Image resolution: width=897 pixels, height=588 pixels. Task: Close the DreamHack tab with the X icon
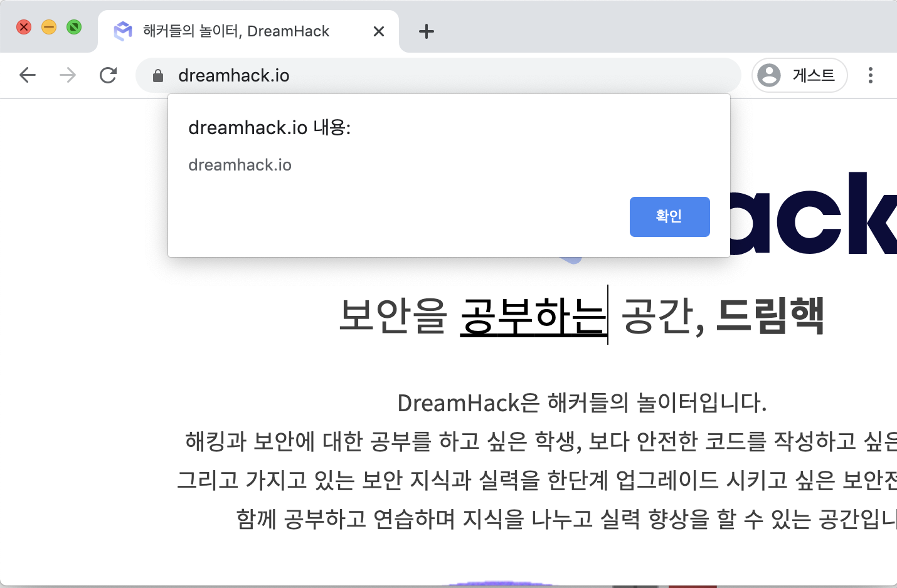[x=379, y=31]
